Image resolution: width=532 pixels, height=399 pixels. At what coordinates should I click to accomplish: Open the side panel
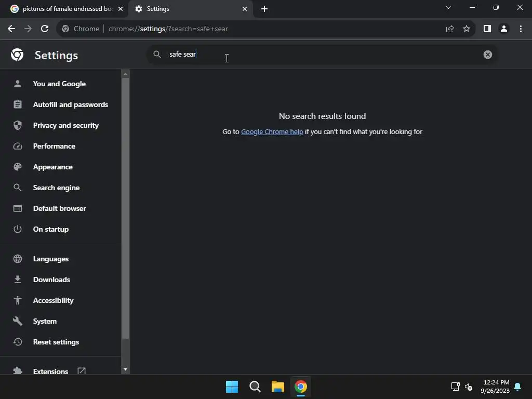tap(487, 29)
